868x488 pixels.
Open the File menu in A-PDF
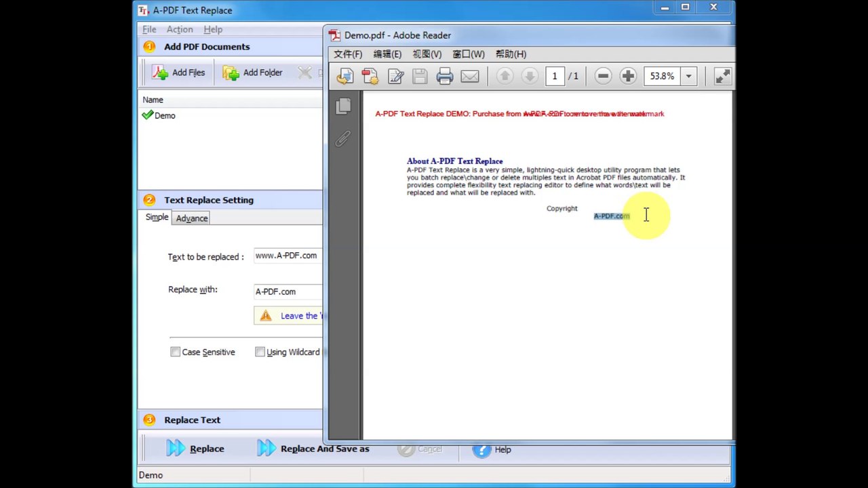(x=149, y=29)
